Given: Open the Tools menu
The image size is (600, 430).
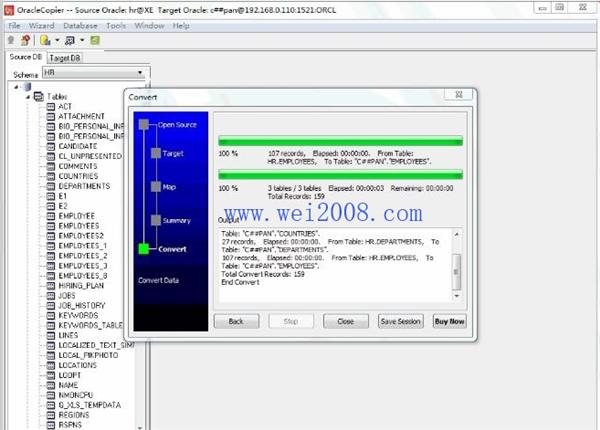Looking at the screenshot, I should pyautogui.click(x=116, y=26).
